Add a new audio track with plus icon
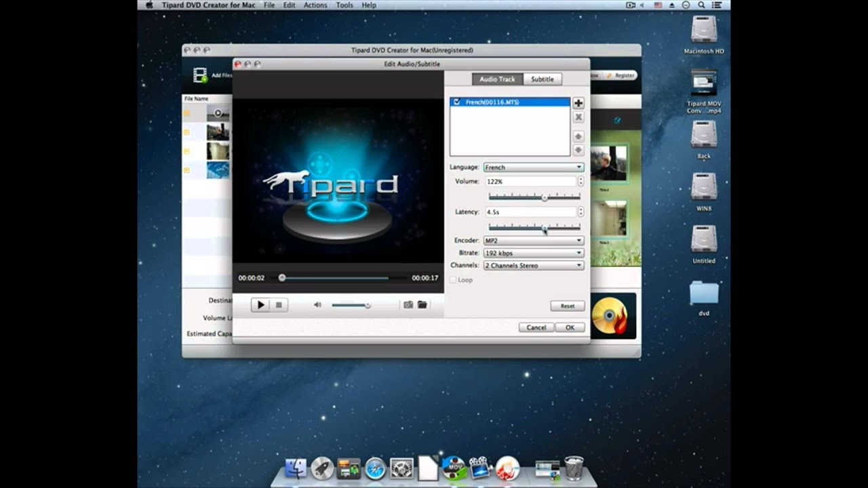The height and width of the screenshot is (488, 868). click(x=578, y=103)
